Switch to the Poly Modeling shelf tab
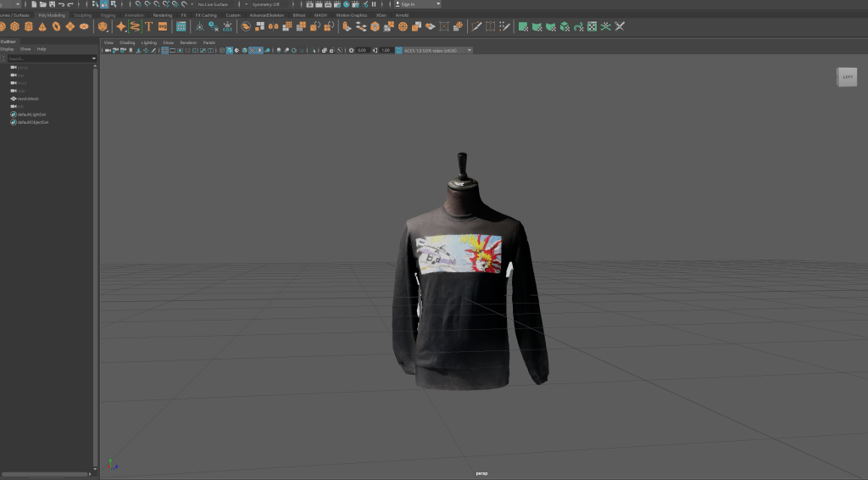Viewport: 868px width, 480px height. coord(52,15)
